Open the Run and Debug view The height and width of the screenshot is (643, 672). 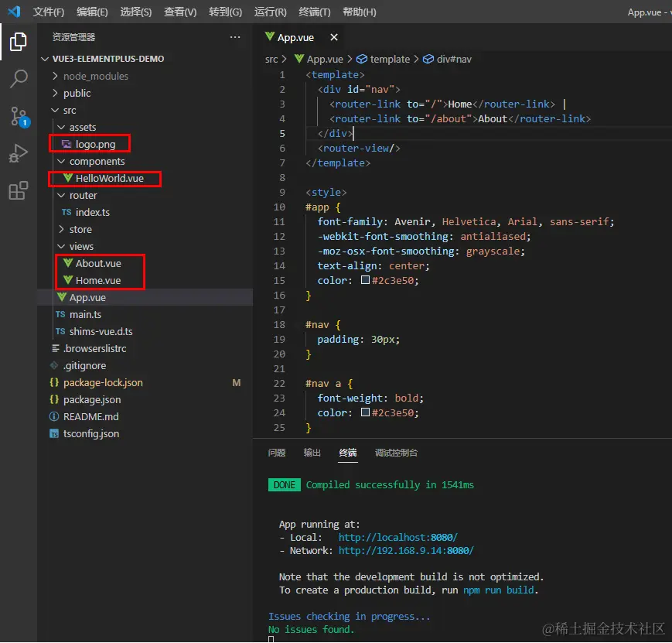pyautogui.click(x=19, y=153)
